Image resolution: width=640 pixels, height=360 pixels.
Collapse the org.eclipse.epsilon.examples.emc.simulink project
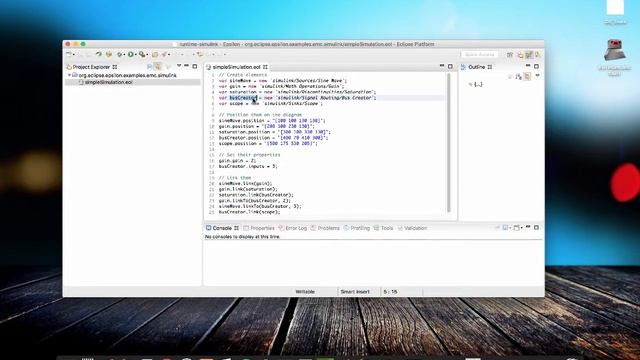click(x=69, y=76)
